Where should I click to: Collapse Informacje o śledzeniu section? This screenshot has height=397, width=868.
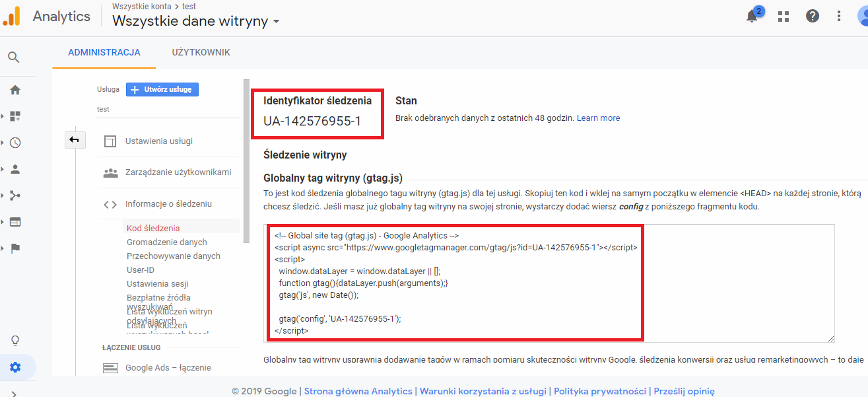click(169, 204)
